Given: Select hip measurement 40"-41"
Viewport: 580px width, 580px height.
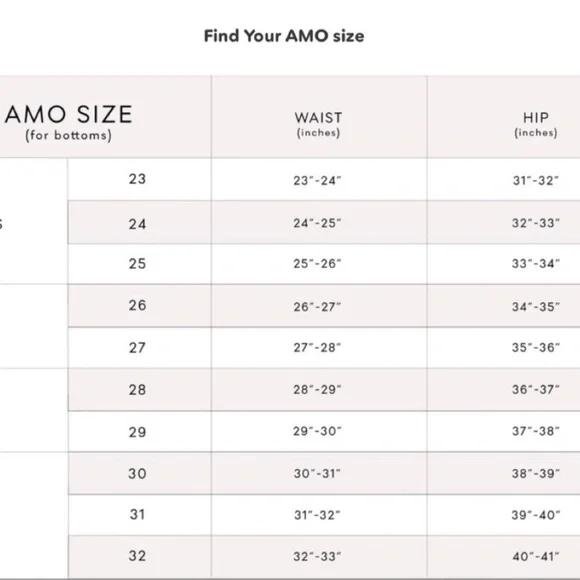Looking at the screenshot, I should (536, 556).
